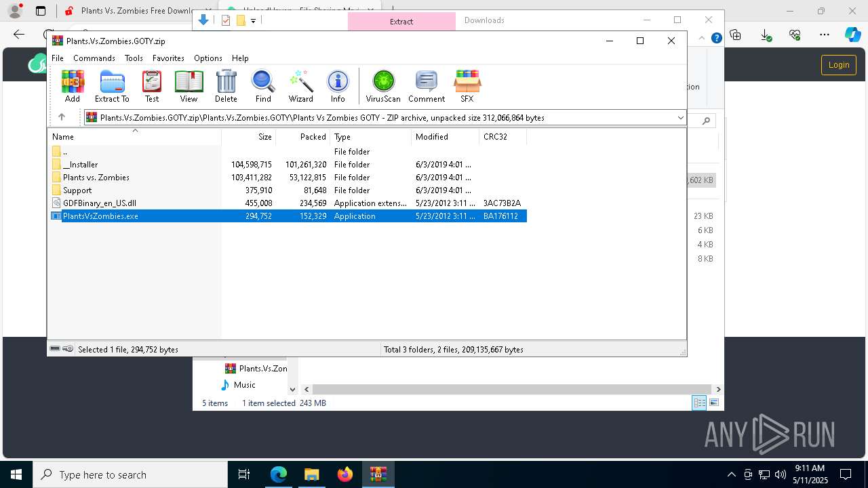The height and width of the screenshot is (488, 868).
Task: Launch the Wizard tool
Action: (x=300, y=86)
